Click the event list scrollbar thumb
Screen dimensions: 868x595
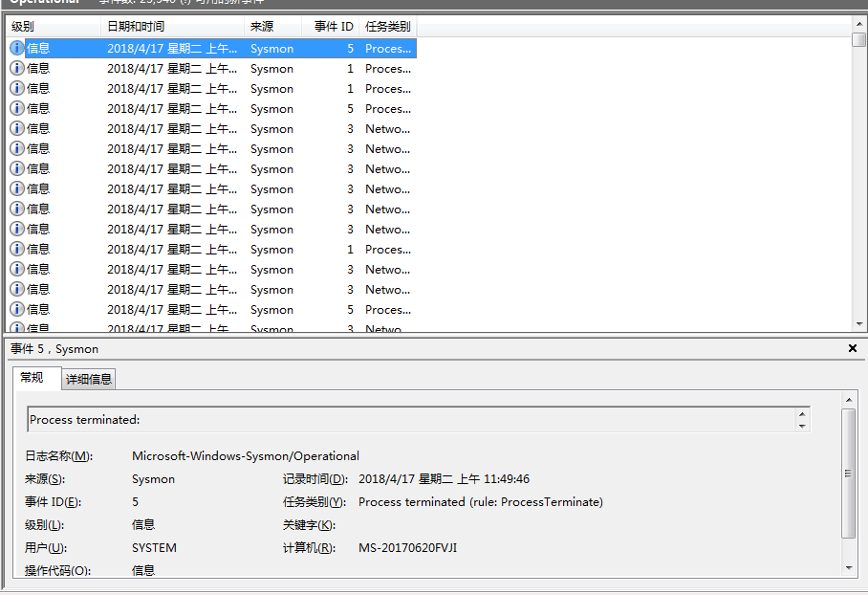click(859, 40)
